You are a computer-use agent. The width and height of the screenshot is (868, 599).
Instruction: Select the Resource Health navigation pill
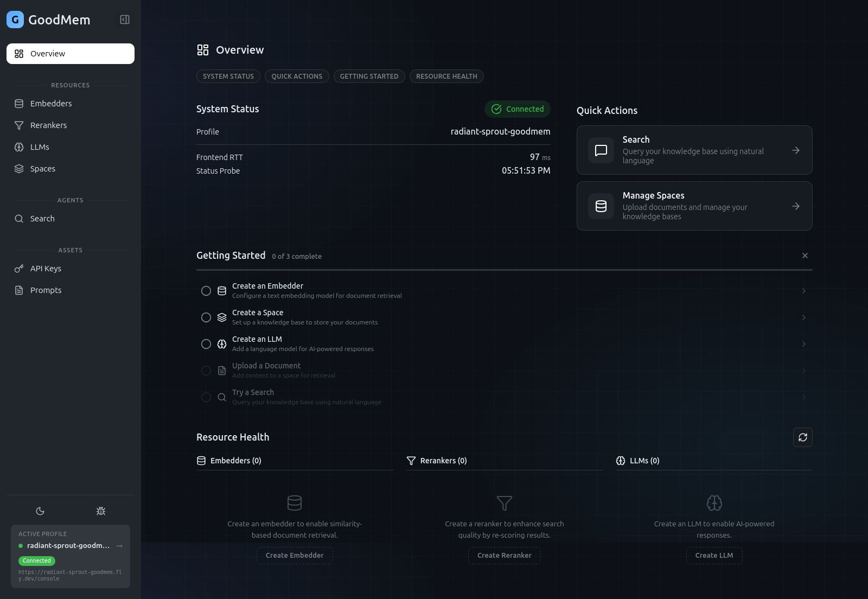tap(446, 76)
